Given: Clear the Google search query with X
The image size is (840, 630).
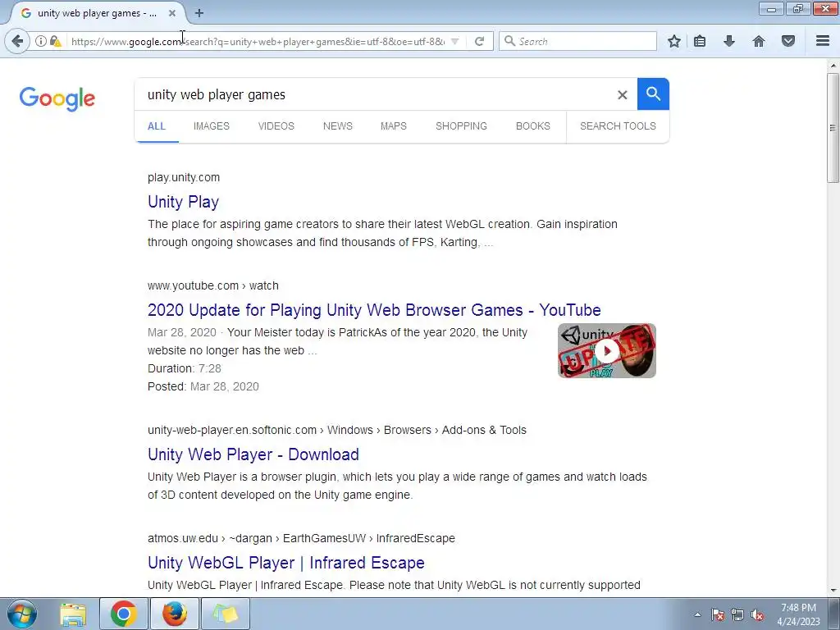Looking at the screenshot, I should (x=622, y=95).
